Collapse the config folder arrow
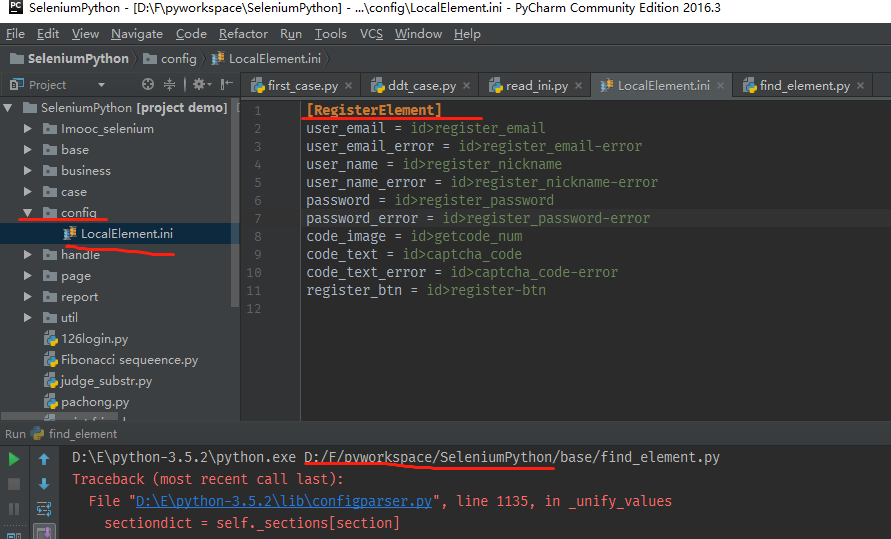This screenshot has width=891, height=539. [x=27, y=213]
